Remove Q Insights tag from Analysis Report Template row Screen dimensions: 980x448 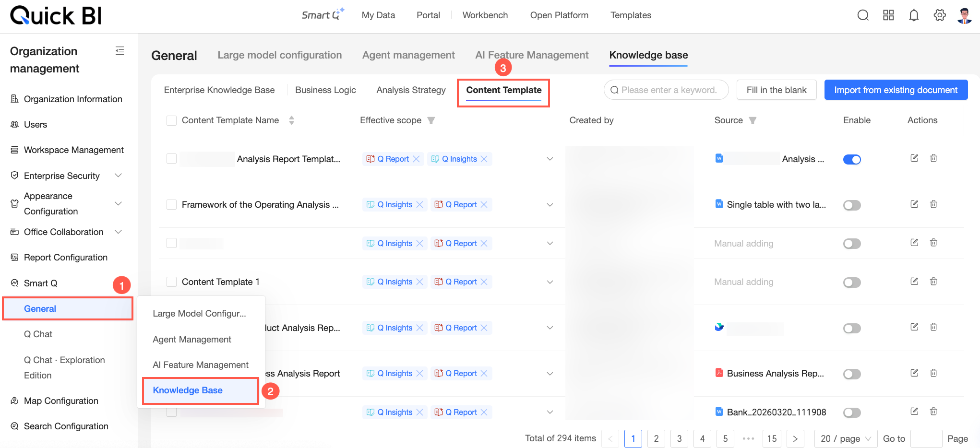point(484,159)
